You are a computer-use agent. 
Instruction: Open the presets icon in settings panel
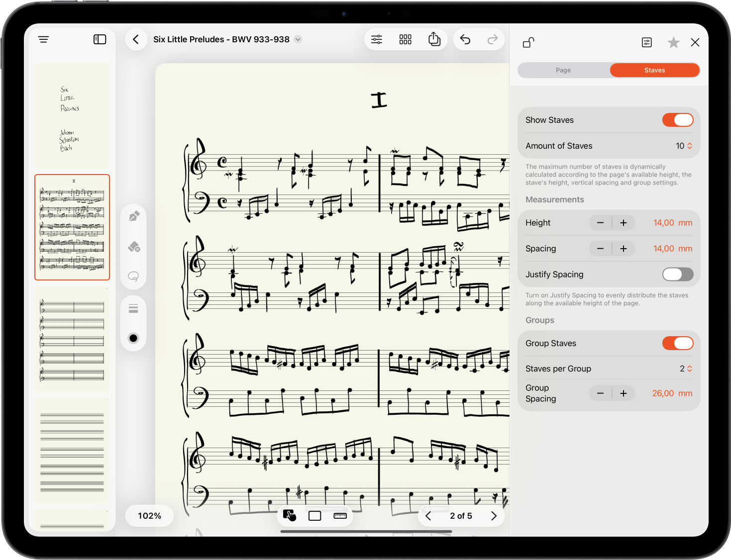(647, 42)
